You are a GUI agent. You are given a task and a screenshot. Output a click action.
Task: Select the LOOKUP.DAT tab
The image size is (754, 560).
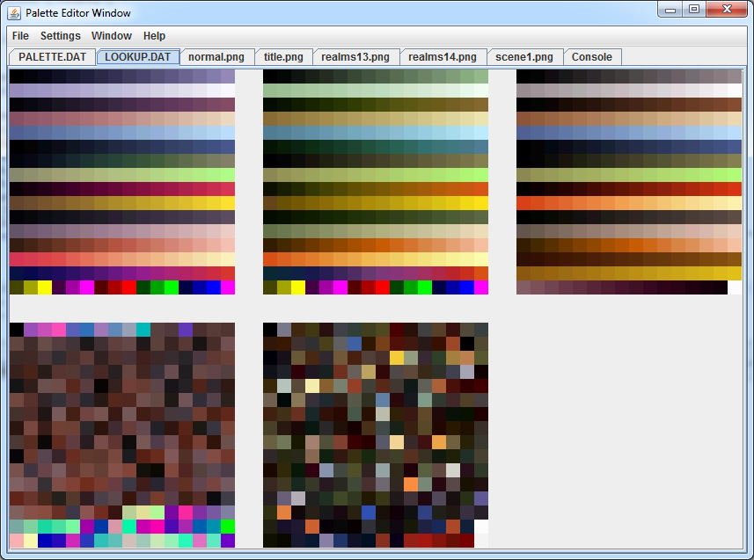[137, 57]
